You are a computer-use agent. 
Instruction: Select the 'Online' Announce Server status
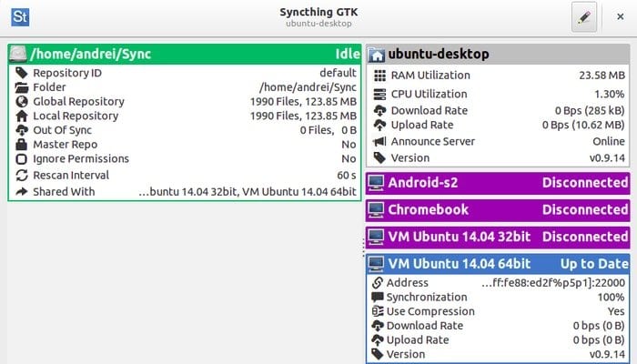(609, 141)
